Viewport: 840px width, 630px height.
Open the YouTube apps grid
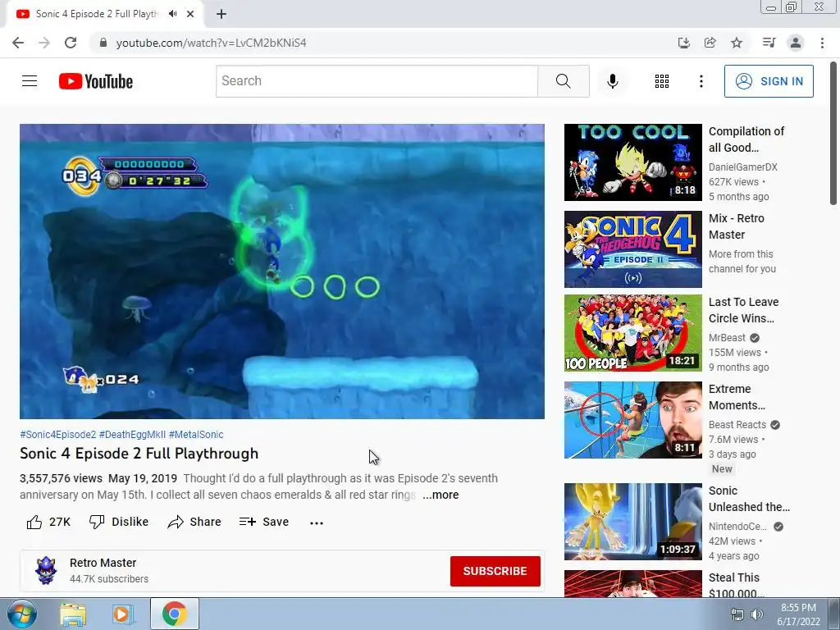(x=662, y=81)
